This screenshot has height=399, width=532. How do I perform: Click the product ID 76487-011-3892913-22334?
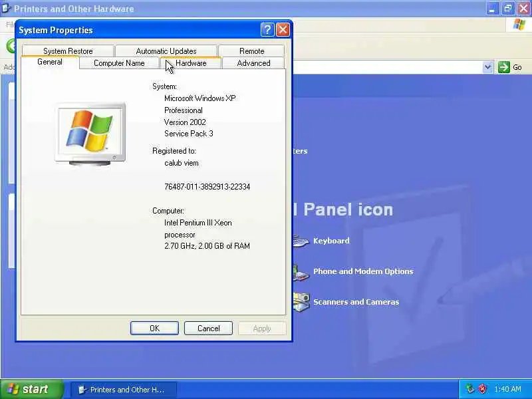pos(207,187)
